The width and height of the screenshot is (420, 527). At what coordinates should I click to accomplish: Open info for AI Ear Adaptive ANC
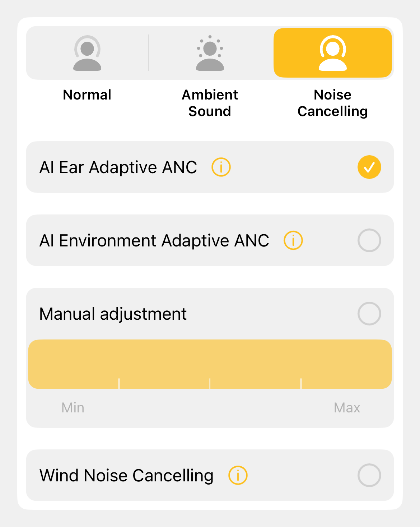click(221, 167)
